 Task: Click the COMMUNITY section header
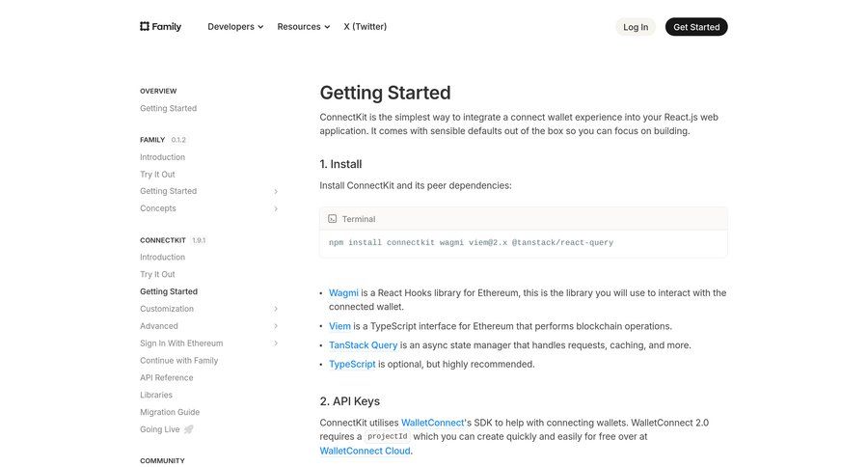[x=162, y=460]
